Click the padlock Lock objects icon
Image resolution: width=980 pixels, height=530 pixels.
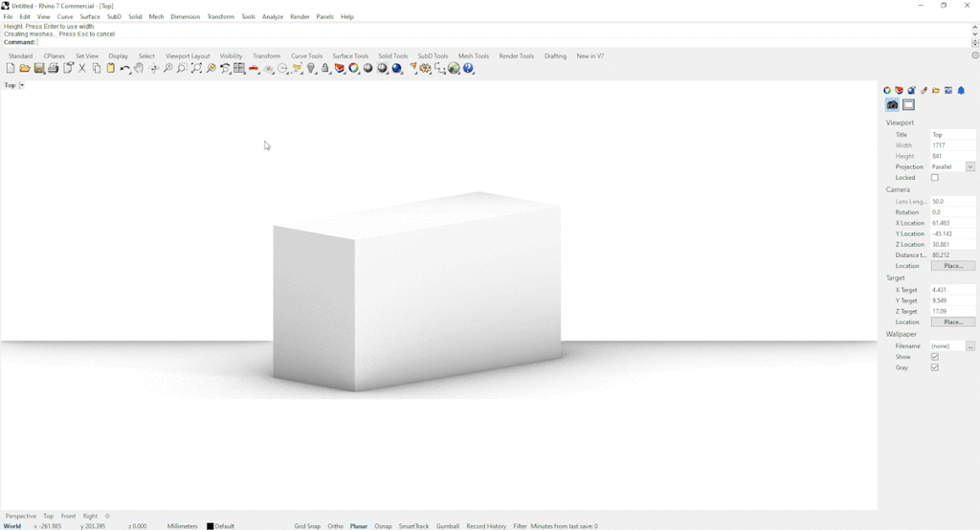(325, 68)
